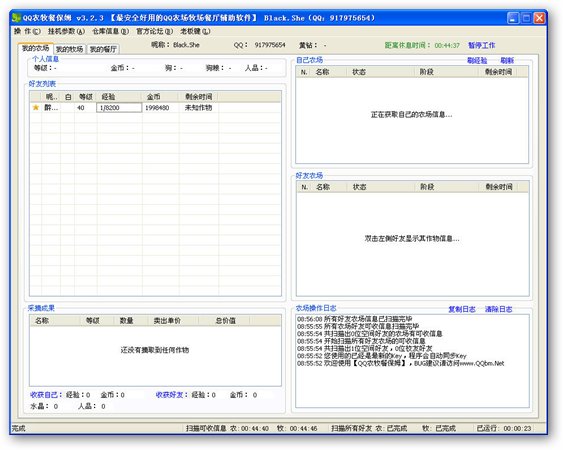
Task: Click 自己农场 剩余时间 column header
Action: pyautogui.click(x=498, y=72)
